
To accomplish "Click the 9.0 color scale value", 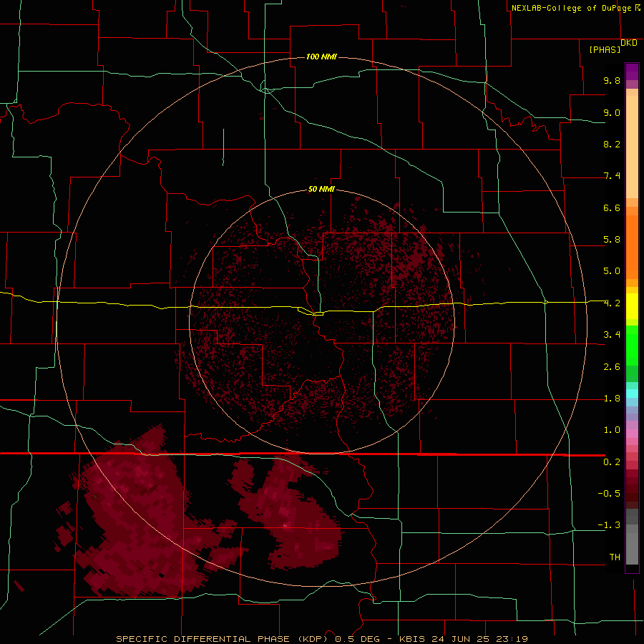I will tap(612, 112).
